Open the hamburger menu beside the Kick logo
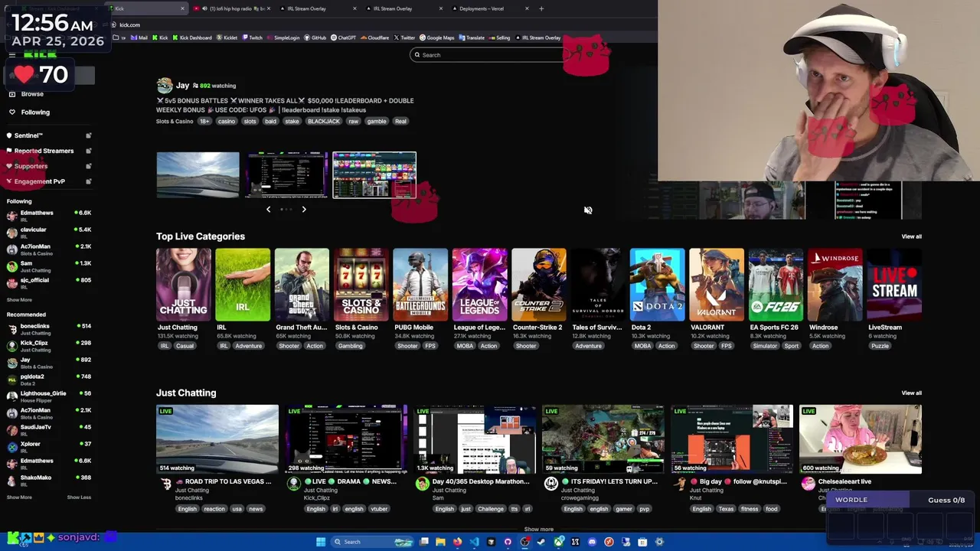This screenshot has height=551, width=980. click(11, 54)
